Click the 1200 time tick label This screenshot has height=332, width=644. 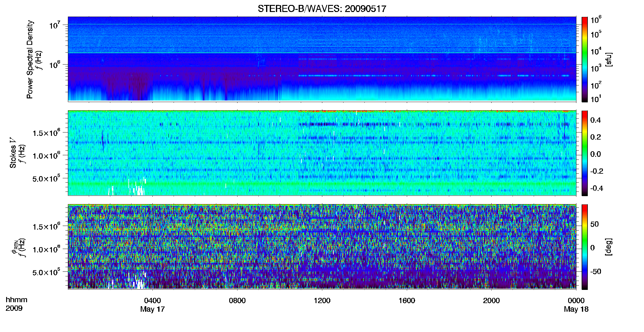[322, 301]
